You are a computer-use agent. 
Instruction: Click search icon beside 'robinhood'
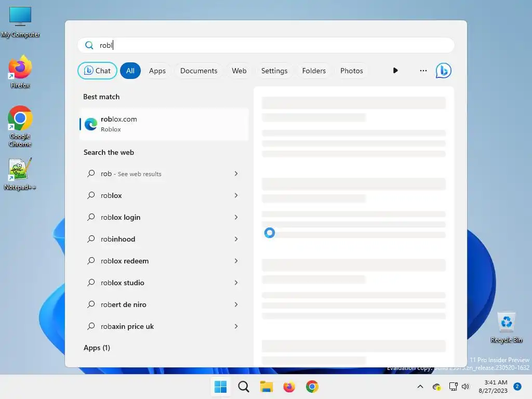click(x=91, y=239)
